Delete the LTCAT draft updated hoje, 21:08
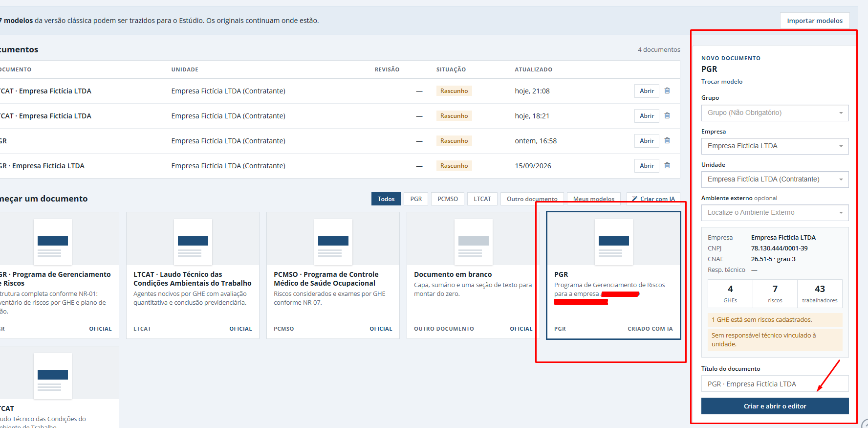This screenshot has width=868, height=428. (x=667, y=90)
